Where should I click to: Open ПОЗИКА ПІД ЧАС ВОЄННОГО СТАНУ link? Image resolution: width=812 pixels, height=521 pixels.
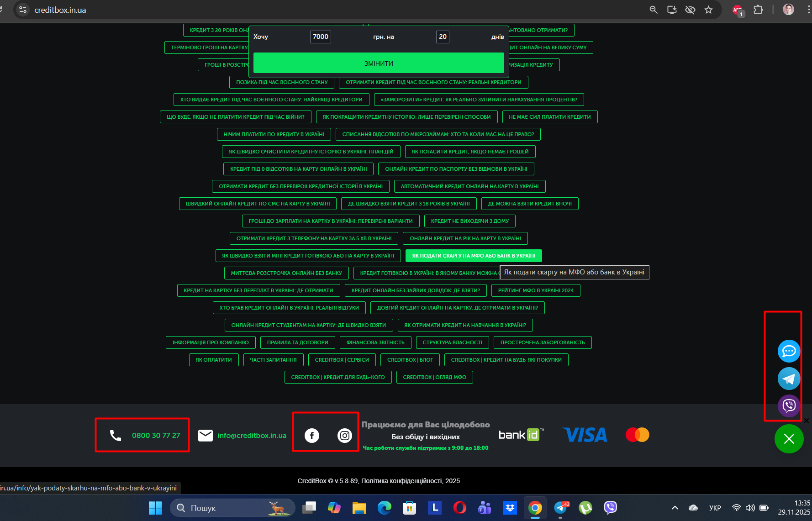click(282, 82)
